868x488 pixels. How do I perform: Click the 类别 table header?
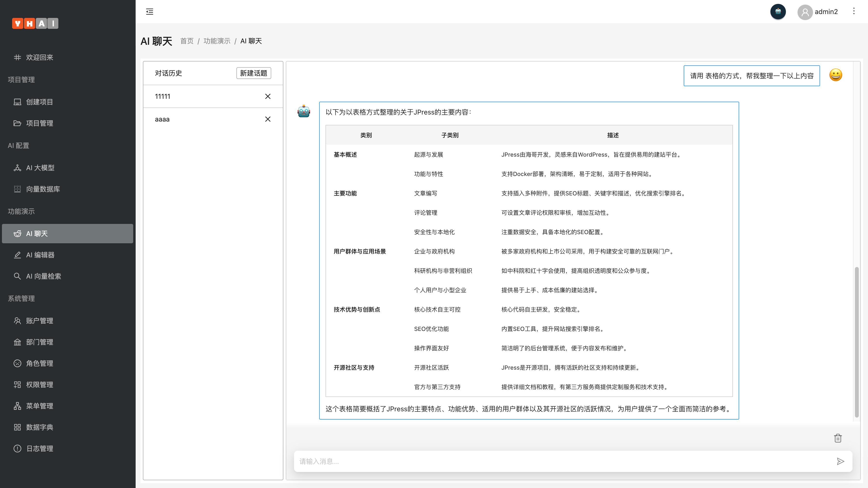pyautogui.click(x=366, y=135)
